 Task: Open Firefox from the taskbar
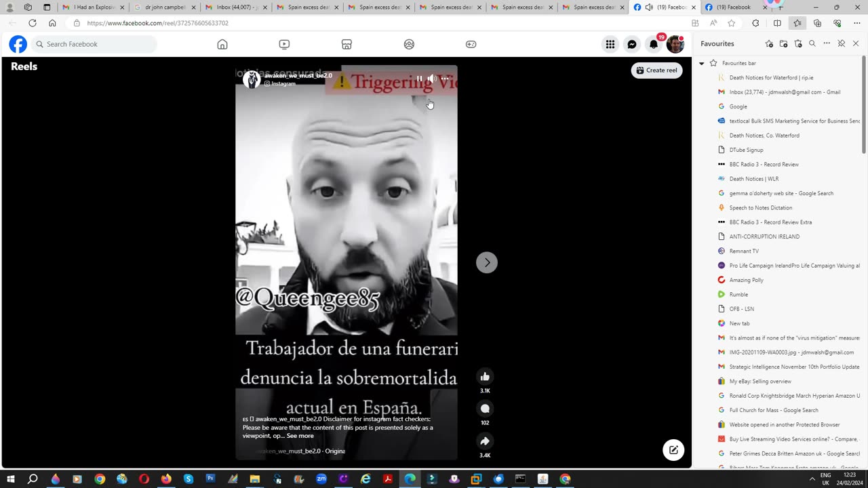coord(166,479)
